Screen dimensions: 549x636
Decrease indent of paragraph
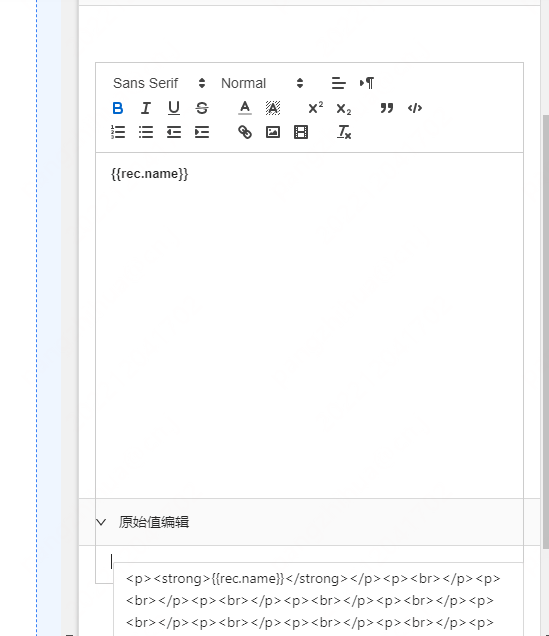(x=174, y=132)
